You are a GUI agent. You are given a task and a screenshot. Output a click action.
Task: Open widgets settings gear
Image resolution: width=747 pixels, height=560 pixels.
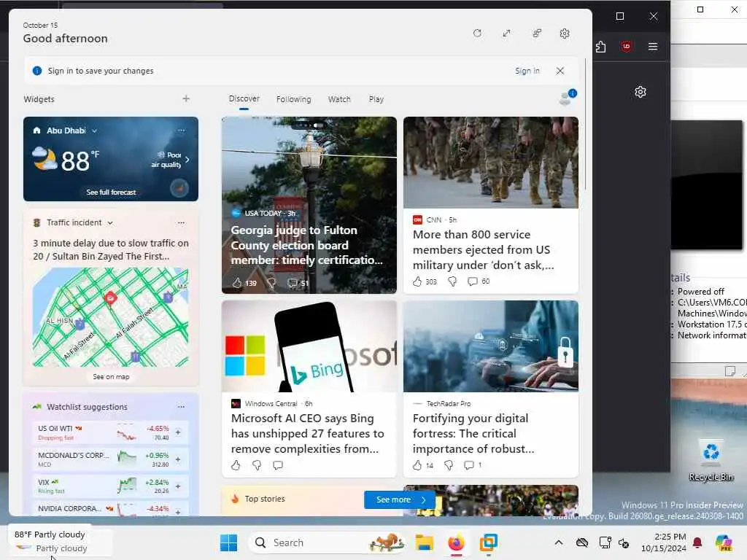pos(565,34)
